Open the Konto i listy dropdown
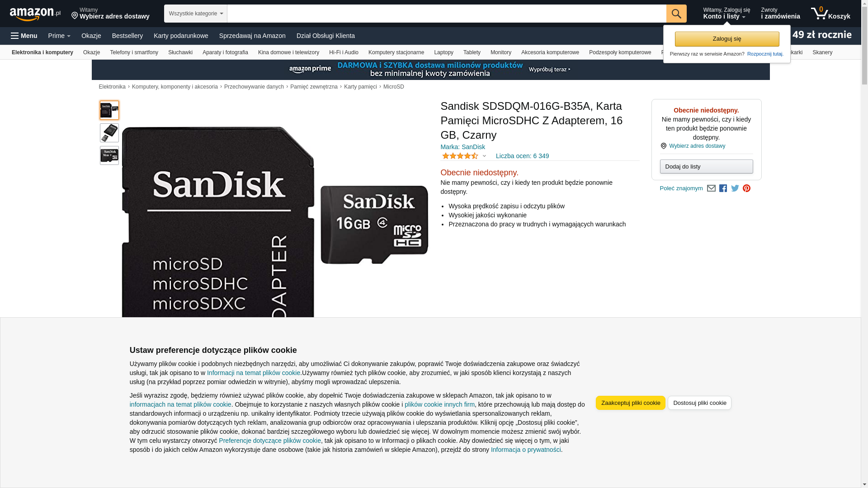868x488 pixels. pyautogui.click(x=726, y=14)
